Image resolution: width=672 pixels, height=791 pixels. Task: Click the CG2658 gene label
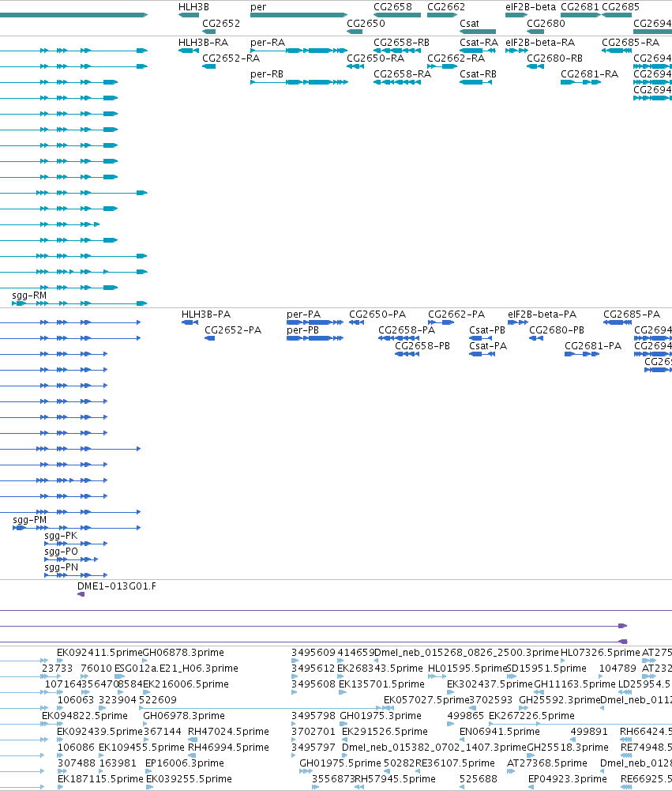392,7
